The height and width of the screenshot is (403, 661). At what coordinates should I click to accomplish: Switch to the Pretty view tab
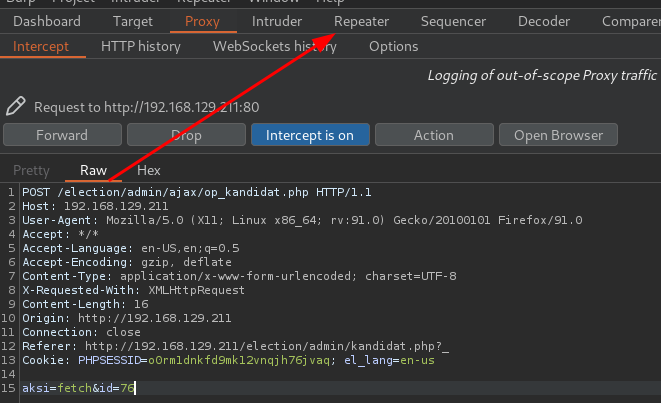click(x=31, y=170)
